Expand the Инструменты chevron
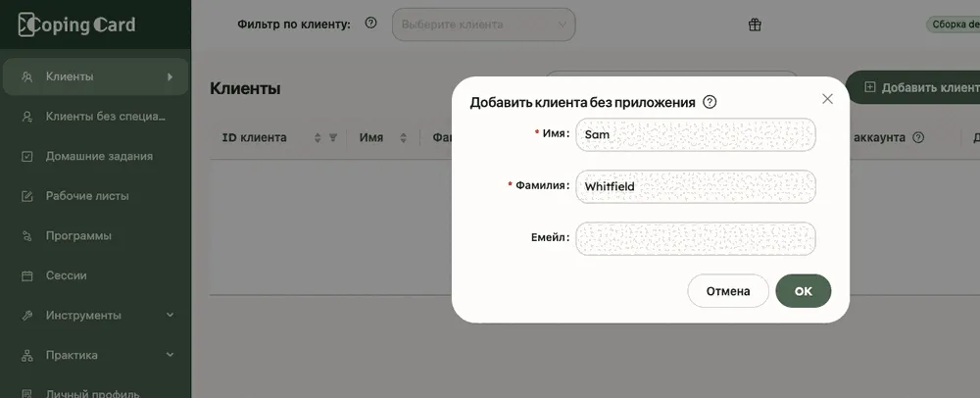 coord(170,316)
